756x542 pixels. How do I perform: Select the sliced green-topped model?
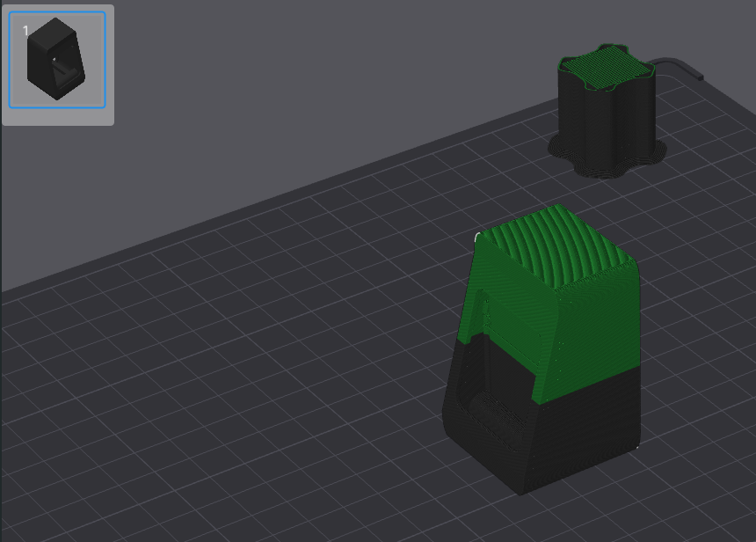[x=542, y=349]
